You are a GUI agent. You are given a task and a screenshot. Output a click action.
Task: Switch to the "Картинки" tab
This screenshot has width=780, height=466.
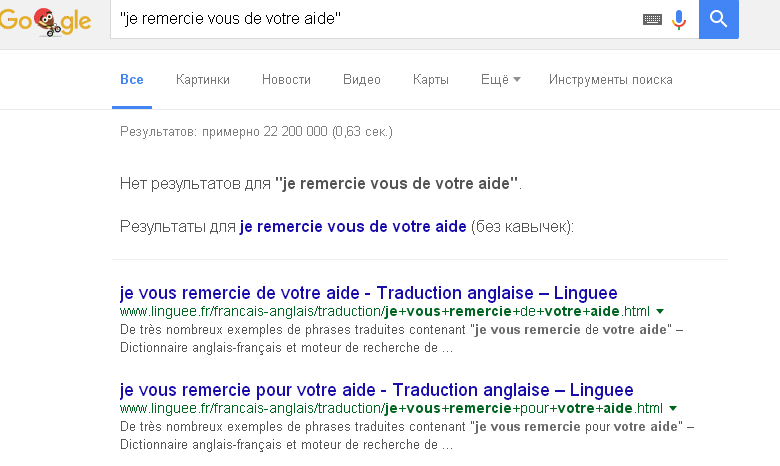coord(202,80)
